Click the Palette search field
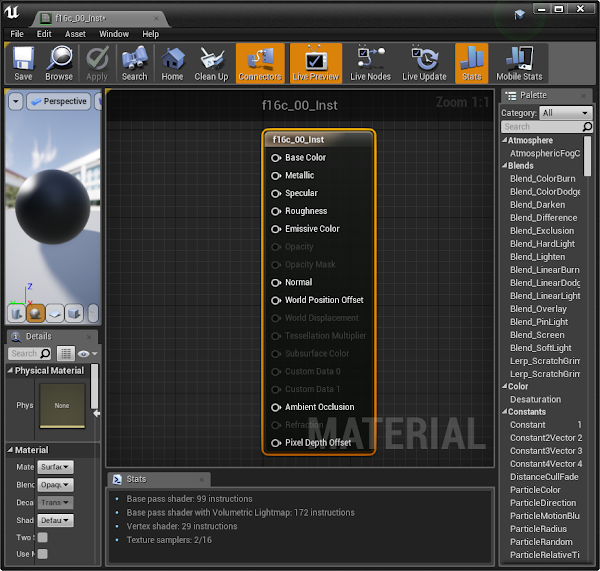The width and height of the screenshot is (600, 571). (x=546, y=127)
